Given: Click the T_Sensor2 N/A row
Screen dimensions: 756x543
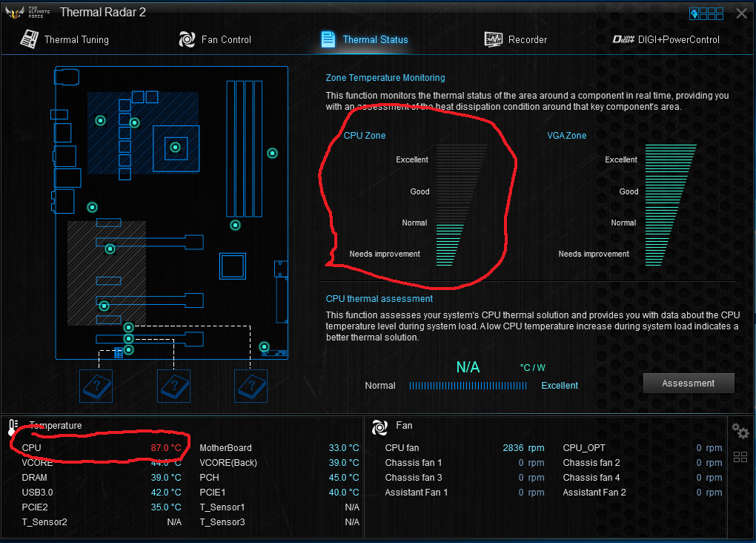Looking at the screenshot, I should point(102,522).
